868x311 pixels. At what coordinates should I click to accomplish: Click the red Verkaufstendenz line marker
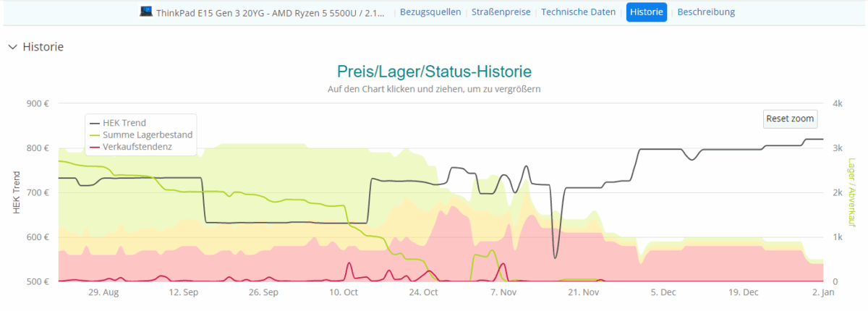[x=95, y=148]
